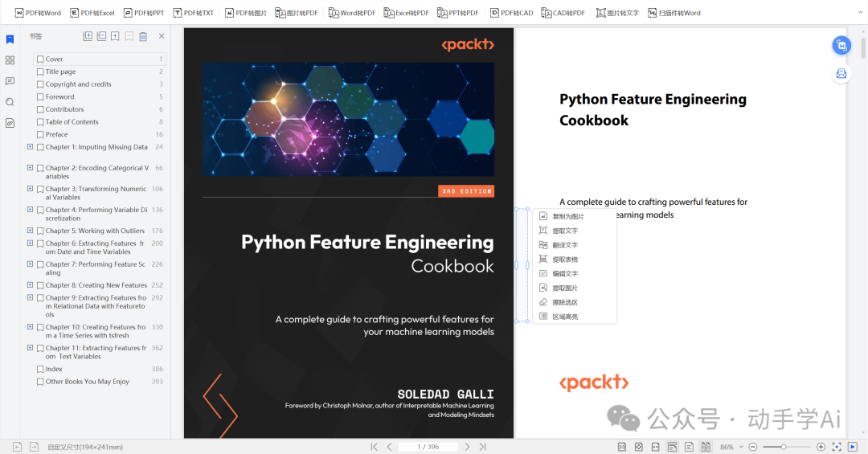Expand Chapter 1: Imputing Missing Data
The image size is (868, 454).
pyautogui.click(x=30, y=147)
